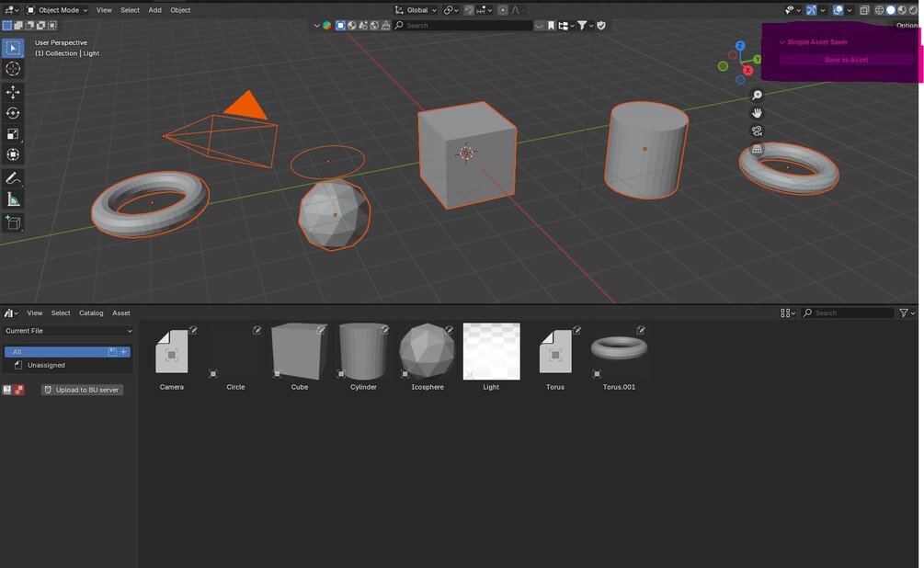Select the Move tool in the viewport toolbar

(13, 91)
